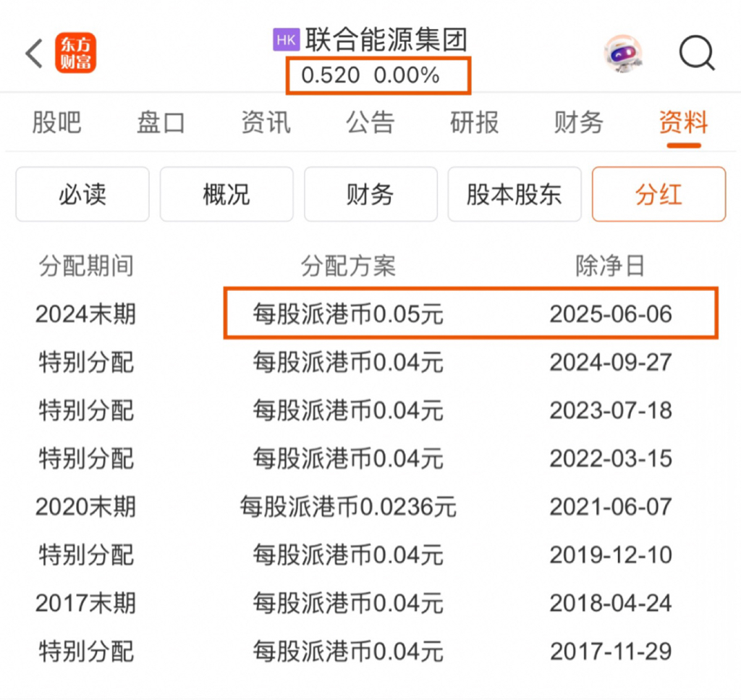Tap the 除净日 column header
This screenshot has height=700, width=741.
coord(610,266)
